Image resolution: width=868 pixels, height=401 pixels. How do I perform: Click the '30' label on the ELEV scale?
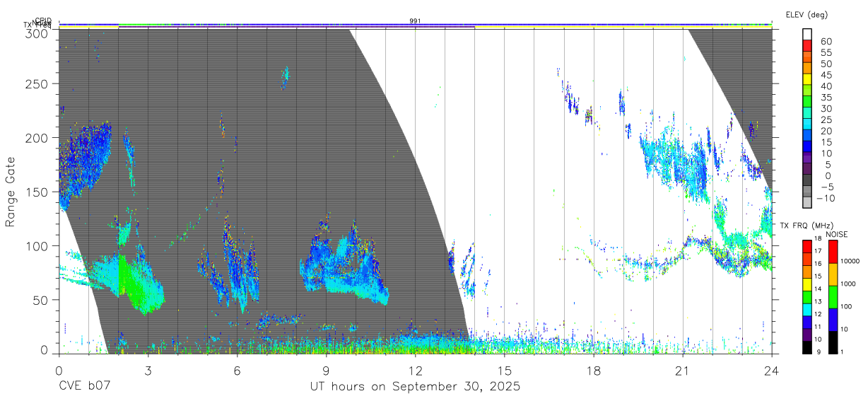[x=826, y=108]
